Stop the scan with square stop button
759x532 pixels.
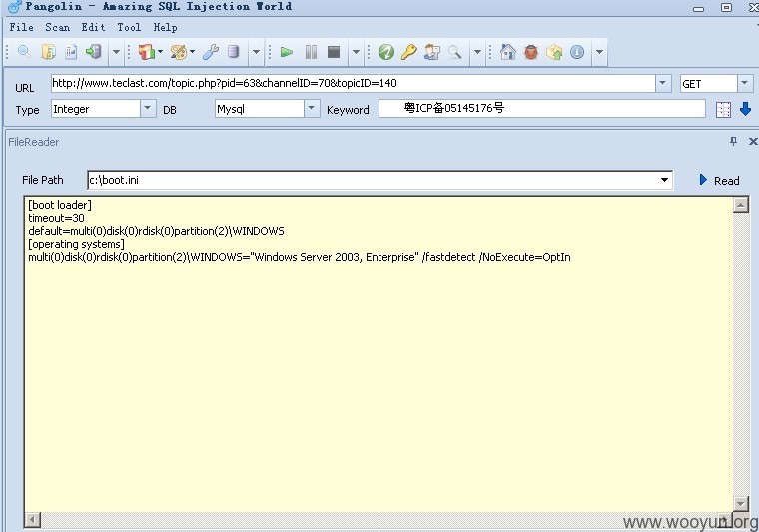click(x=334, y=52)
